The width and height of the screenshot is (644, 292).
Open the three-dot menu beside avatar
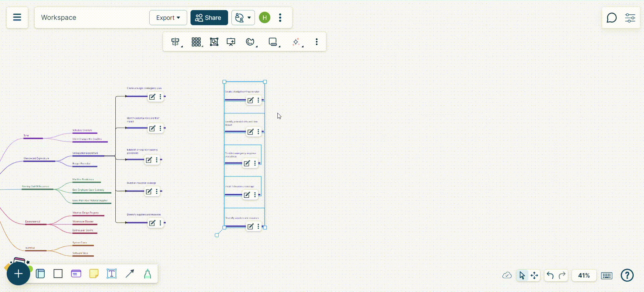pos(280,18)
